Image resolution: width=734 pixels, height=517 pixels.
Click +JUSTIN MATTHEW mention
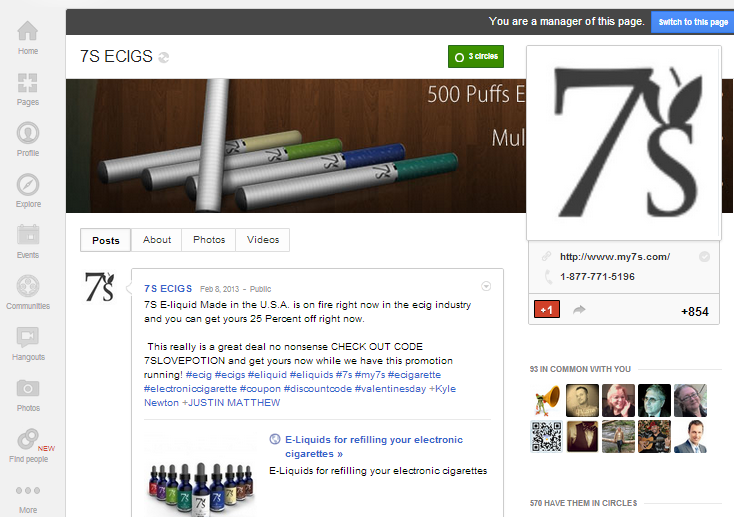(x=231, y=403)
